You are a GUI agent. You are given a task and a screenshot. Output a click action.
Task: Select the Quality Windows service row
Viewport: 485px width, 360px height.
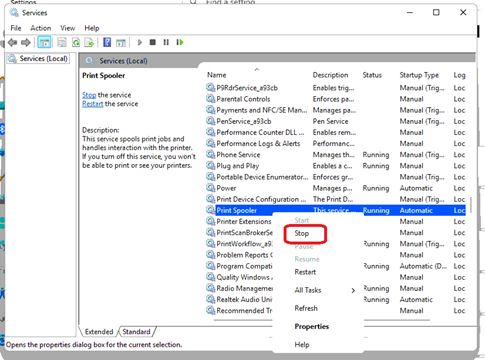pos(239,277)
